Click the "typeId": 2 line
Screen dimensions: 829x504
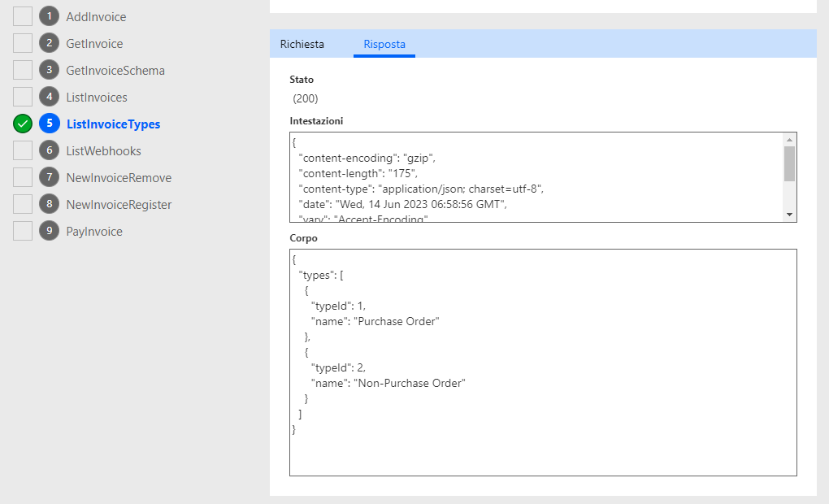pyautogui.click(x=338, y=367)
